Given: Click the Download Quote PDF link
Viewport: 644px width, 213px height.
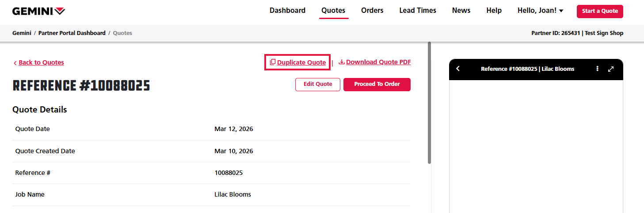Looking at the screenshot, I should (x=378, y=62).
